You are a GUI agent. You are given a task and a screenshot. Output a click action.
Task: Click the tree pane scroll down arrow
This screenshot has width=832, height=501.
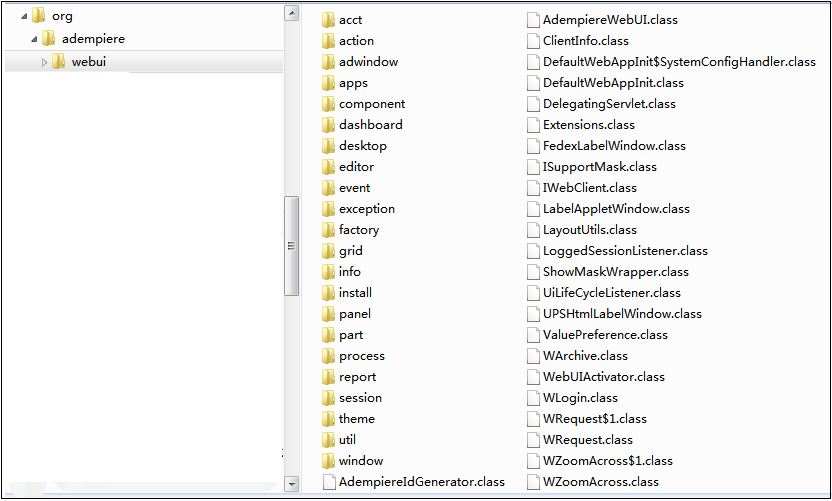(x=291, y=483)
